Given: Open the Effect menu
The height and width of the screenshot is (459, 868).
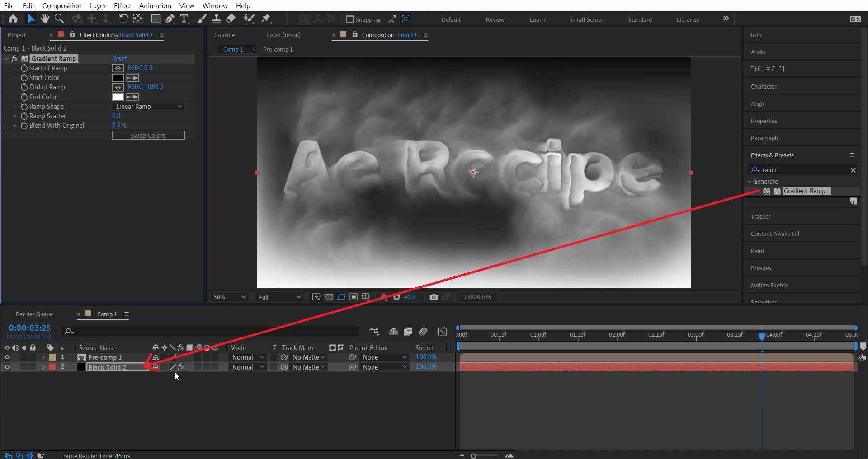Looking at the screenshot, I should pos(123,5).
